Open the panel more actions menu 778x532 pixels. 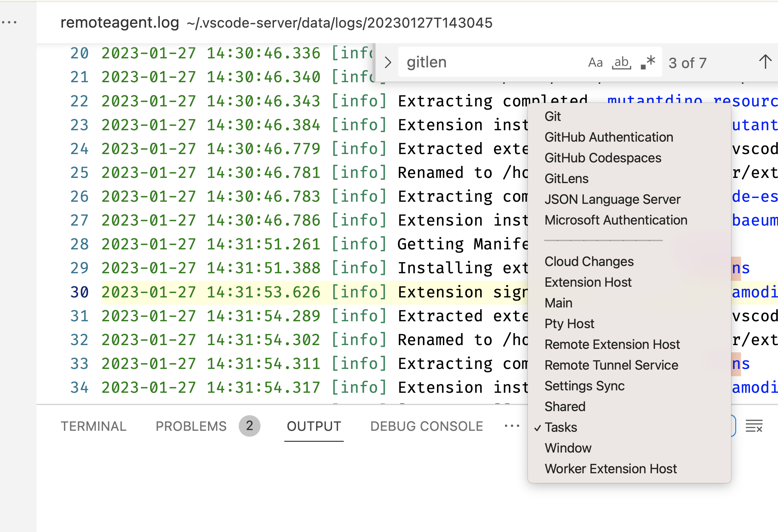tap(512, 426)
